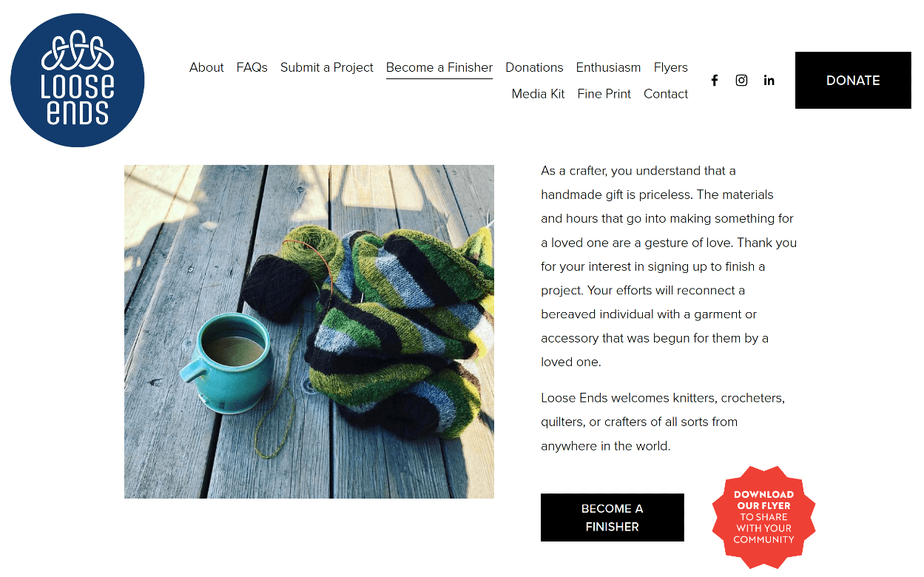Click the black DONATE button
The image size is (924, 577).
[853, 81]
